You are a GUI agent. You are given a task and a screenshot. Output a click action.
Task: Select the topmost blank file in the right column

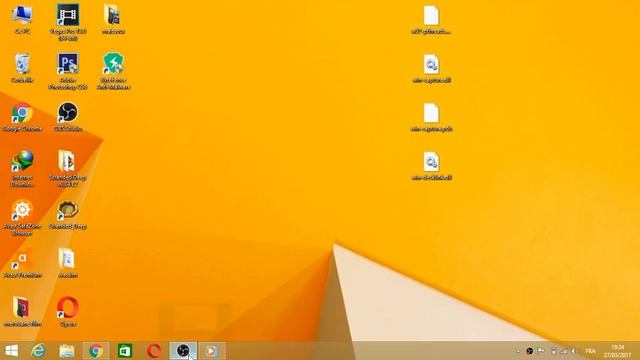click(431, 16)
